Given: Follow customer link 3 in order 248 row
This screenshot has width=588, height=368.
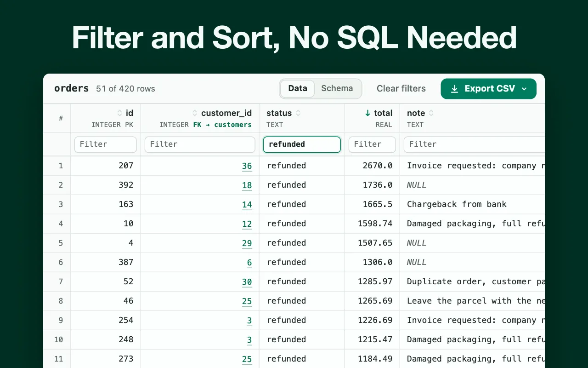Looking at the screenshot, I should [249, 340].
